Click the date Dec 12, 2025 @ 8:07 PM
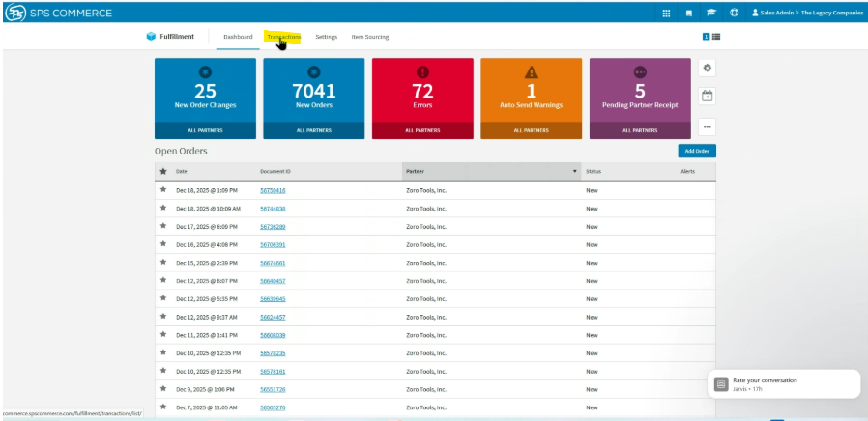Image resolution: width=868 pixels, height=421 pixels. click(207, 281)
